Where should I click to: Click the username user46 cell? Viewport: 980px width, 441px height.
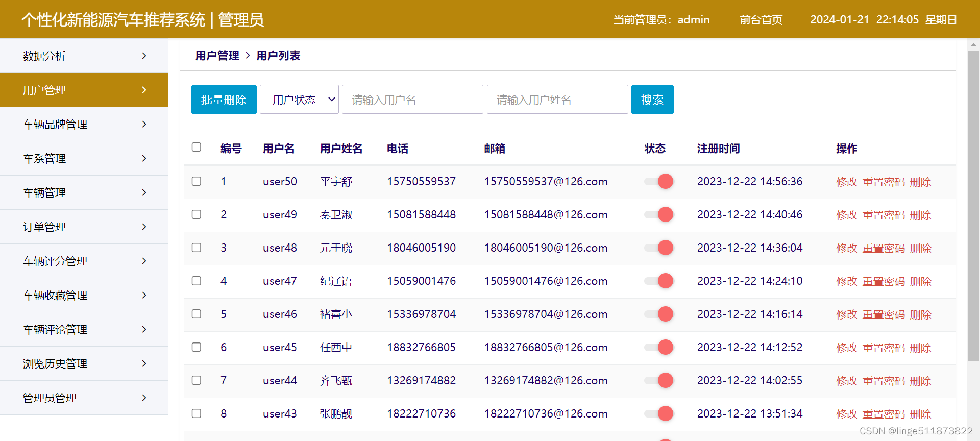tap(280, 314)
